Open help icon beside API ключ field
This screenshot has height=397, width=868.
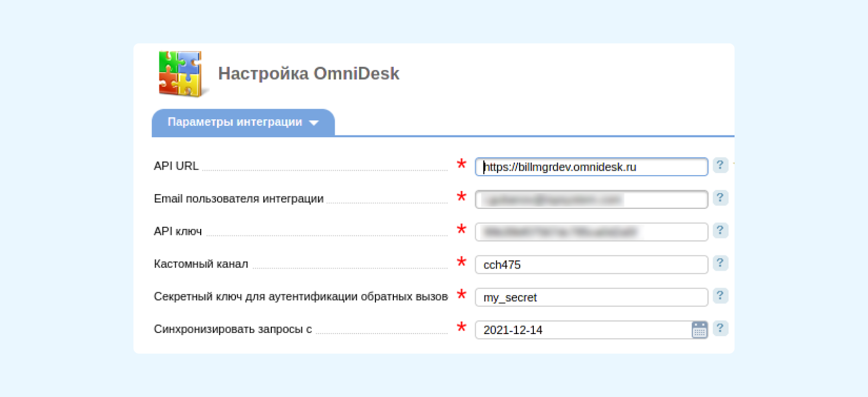click(720, 230)
